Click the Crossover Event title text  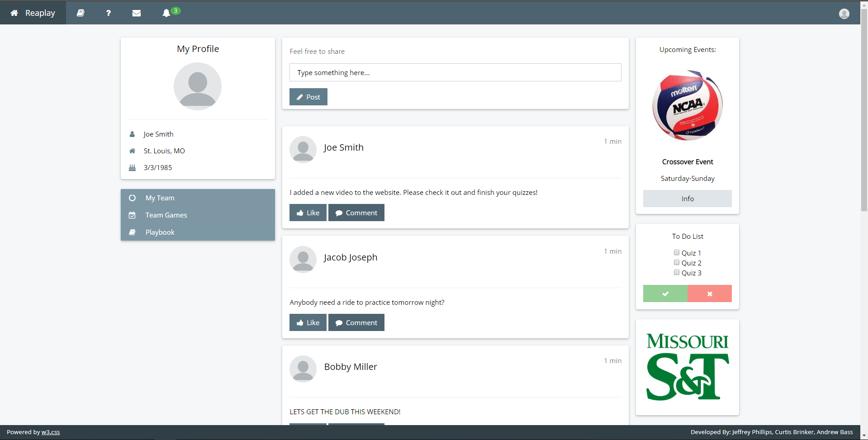click(x=688, y=162)
